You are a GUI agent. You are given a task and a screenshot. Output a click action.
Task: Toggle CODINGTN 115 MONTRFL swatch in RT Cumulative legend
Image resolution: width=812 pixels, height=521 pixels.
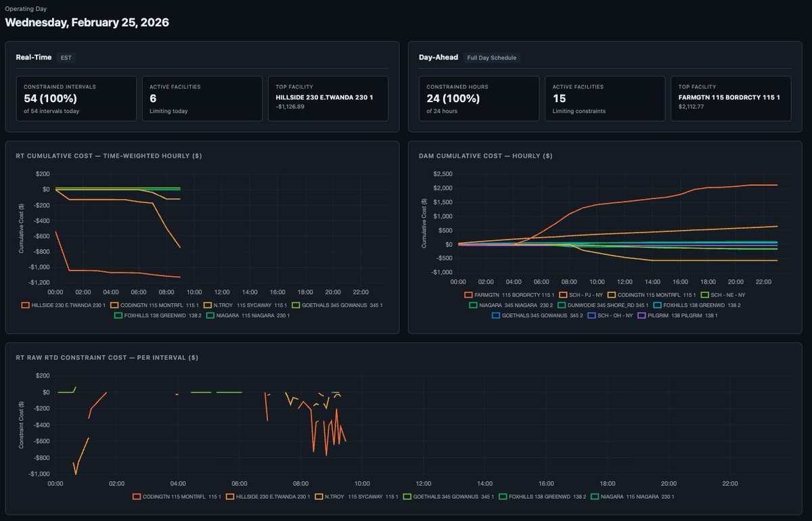click(x=114, y=305)
